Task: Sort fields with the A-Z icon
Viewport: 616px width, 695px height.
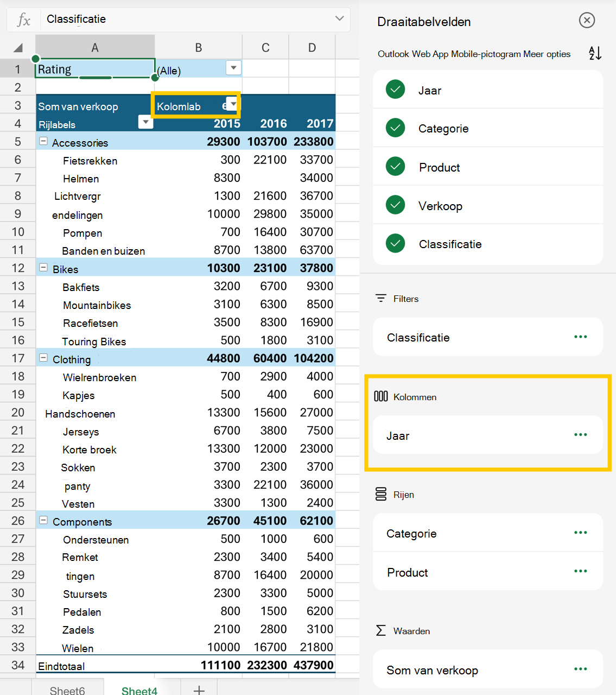Action: click(x=595, y=53)
